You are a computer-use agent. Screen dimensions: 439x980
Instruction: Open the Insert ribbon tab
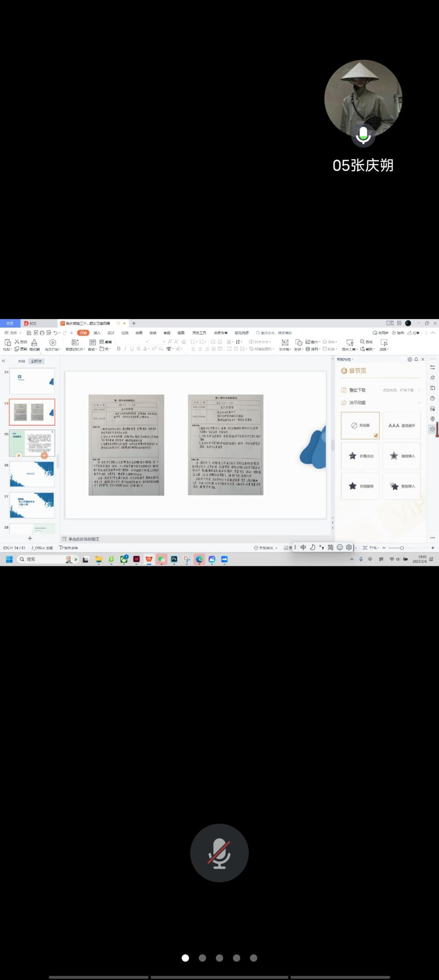click(x=97, y=333)
